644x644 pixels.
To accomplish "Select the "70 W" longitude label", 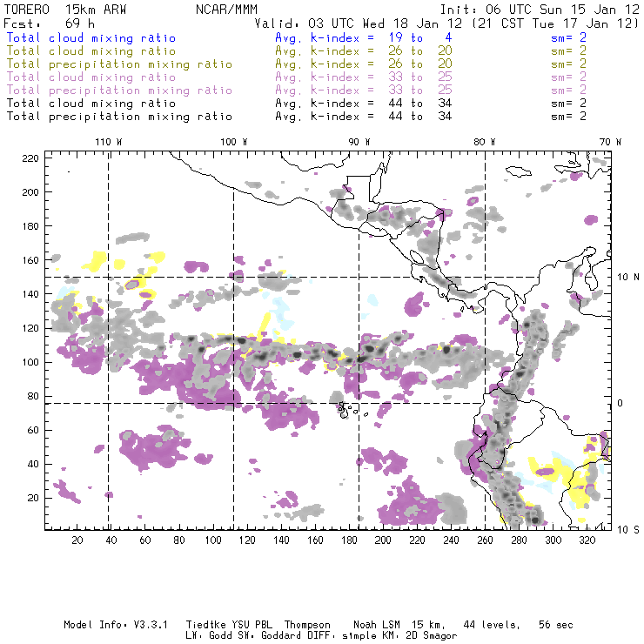I will point(610,142).
